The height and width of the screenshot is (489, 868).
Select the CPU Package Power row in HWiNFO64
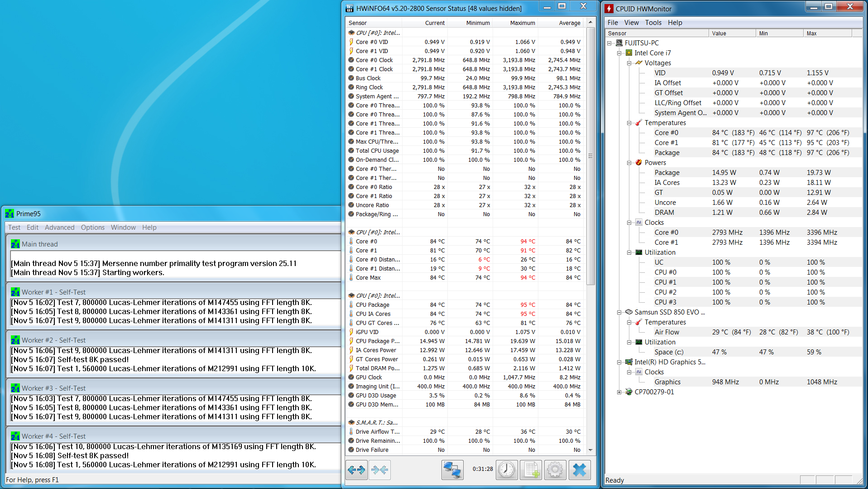coord(465,341)
